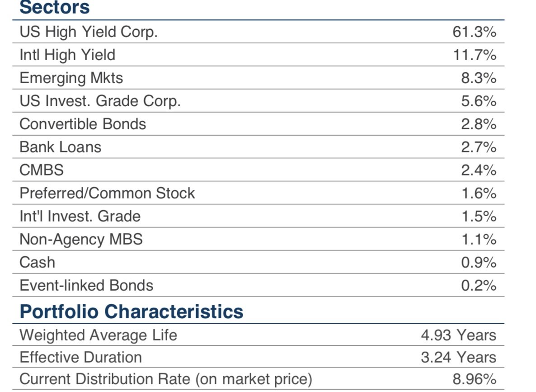The height and width of the screenshot is (392, 536).
Task: Select the Preferred/Common Stock label
Action: pos(107,193)
